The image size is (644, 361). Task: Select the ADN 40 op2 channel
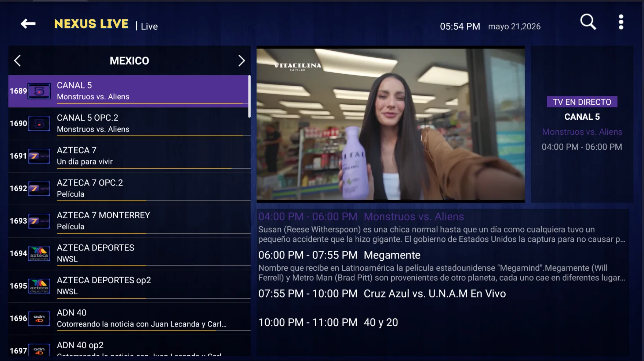coord(80,345)
